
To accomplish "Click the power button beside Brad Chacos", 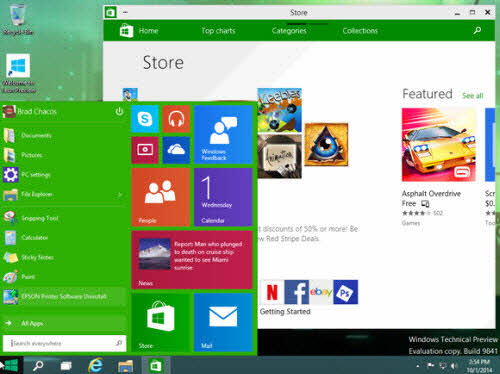I will click(119, 111).
